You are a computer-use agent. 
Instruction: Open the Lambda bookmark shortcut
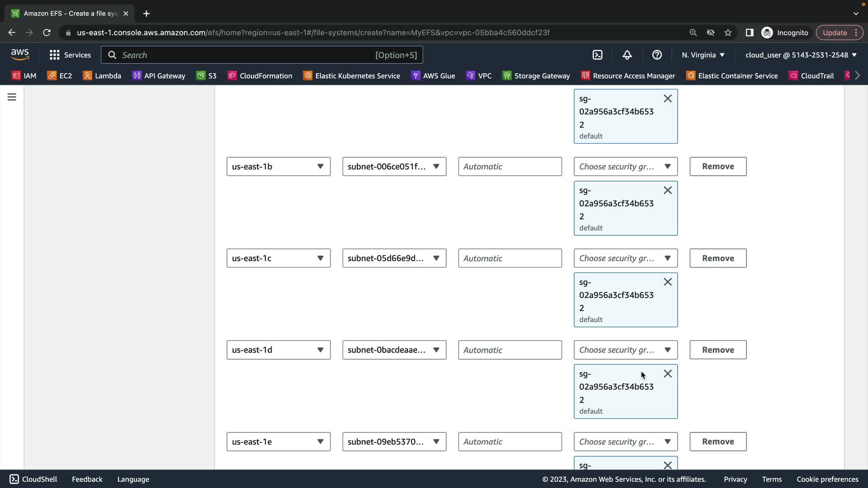pyautogui.click(x=102, y=76)
